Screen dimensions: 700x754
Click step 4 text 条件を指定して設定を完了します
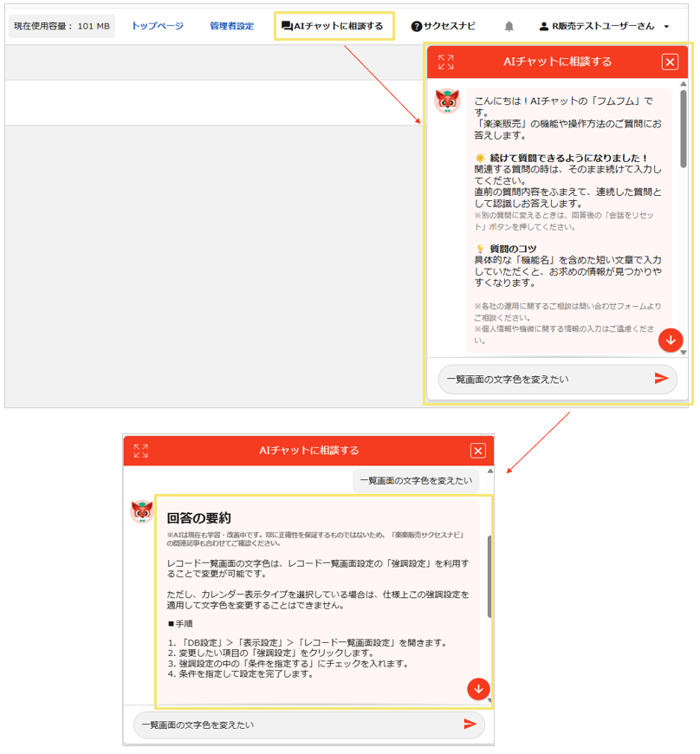click(x=240, y=674)
